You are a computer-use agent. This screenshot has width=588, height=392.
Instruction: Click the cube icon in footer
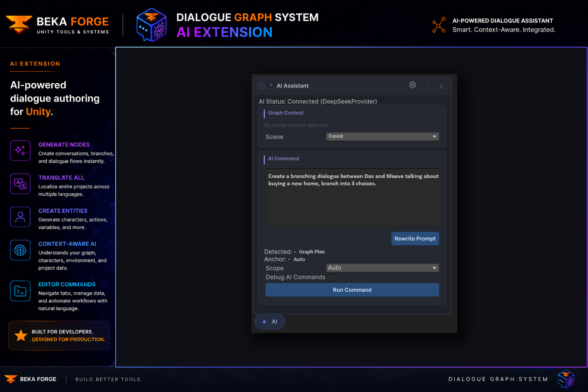pyautogui.click(x=566, y=379)
